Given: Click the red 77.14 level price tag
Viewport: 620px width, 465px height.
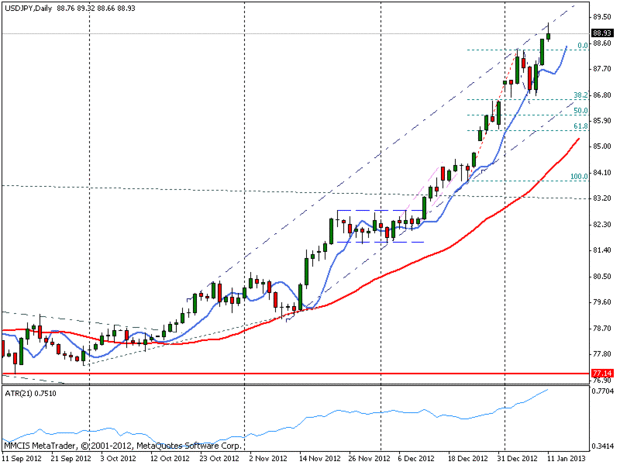Looking at the screenshot, I should tap(602, 373).
